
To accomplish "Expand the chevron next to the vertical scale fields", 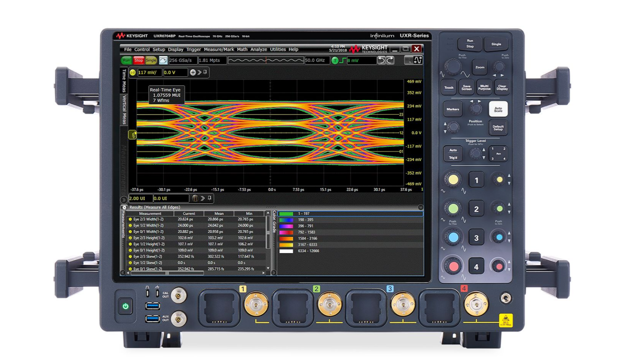I will tap(200, 73).
